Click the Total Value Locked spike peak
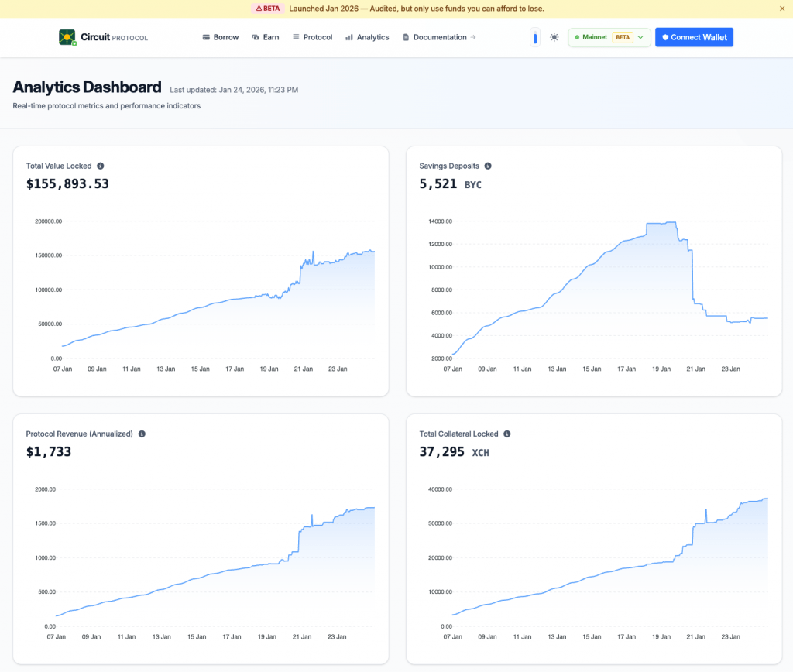This screenshot has width=793, height=672. coord(313,252)
